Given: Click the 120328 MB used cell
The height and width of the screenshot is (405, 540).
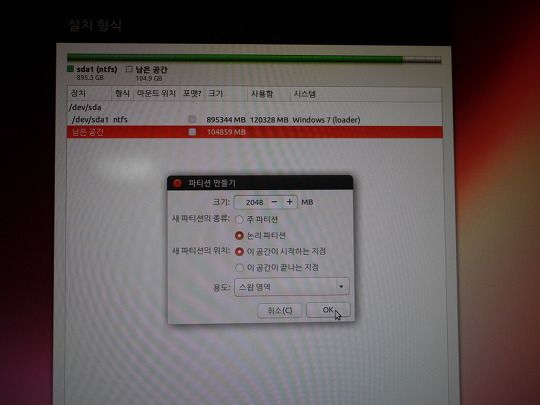Looking at the screenshot, I should click(269, 120).
